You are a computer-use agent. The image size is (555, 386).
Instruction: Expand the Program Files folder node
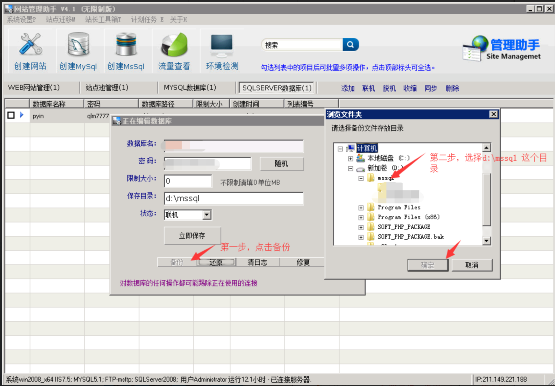point(361,208)
